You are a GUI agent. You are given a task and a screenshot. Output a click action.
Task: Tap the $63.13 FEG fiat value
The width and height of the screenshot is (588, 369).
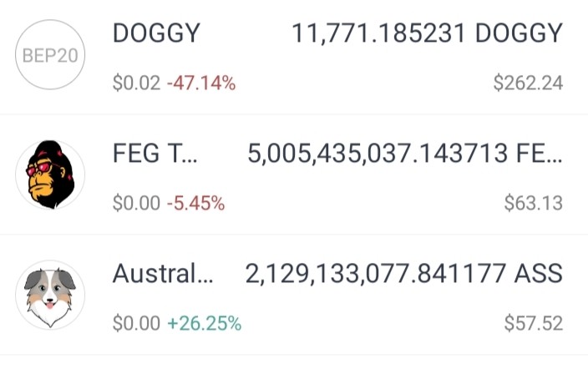coord(533,203)
